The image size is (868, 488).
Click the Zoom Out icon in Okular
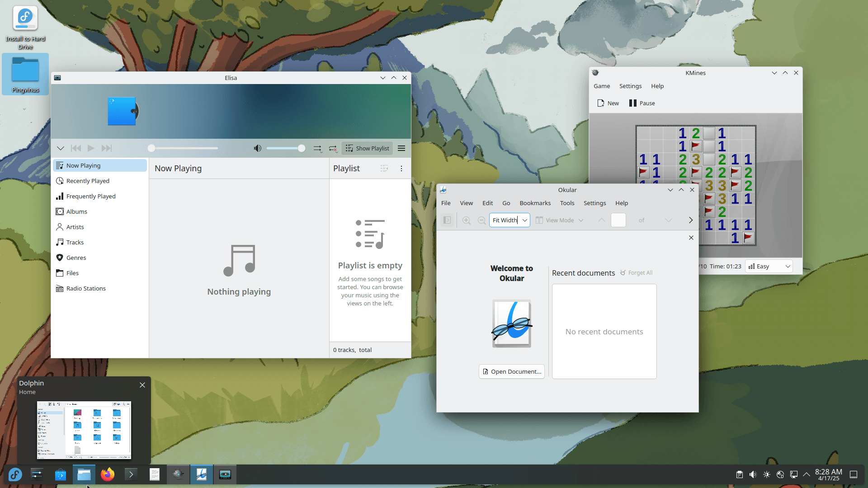[482, 220]
